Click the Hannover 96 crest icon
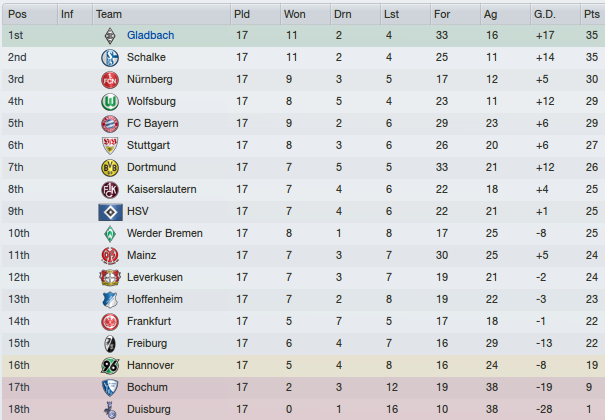Image resolution: width=605 pixels, height=420 pixels. (x=110, y=366)
